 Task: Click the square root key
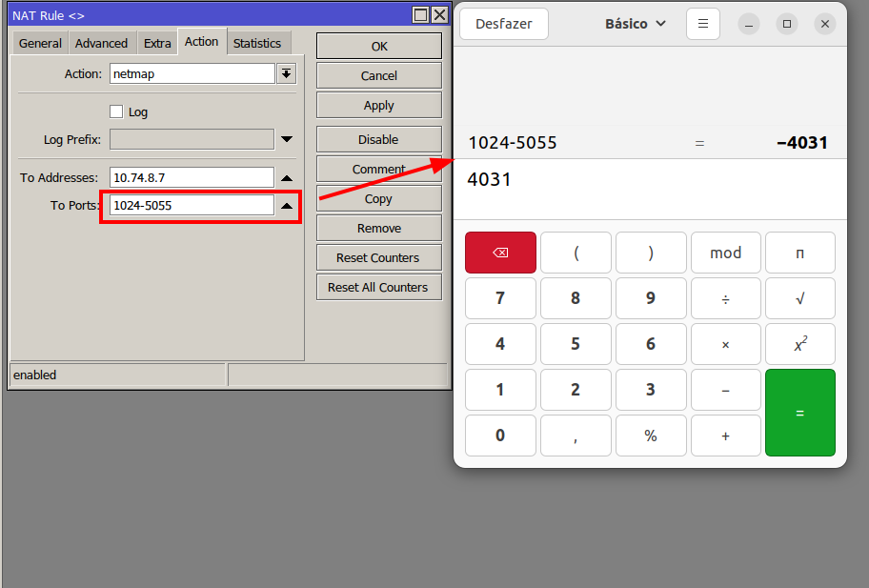point(799,298)
